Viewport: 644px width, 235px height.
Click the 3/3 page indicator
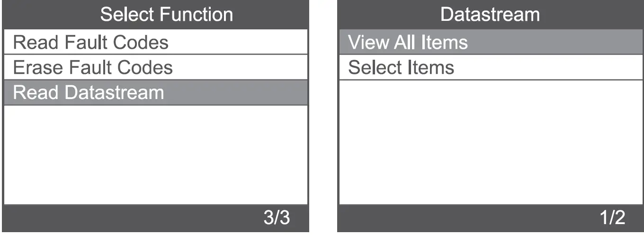277,218
